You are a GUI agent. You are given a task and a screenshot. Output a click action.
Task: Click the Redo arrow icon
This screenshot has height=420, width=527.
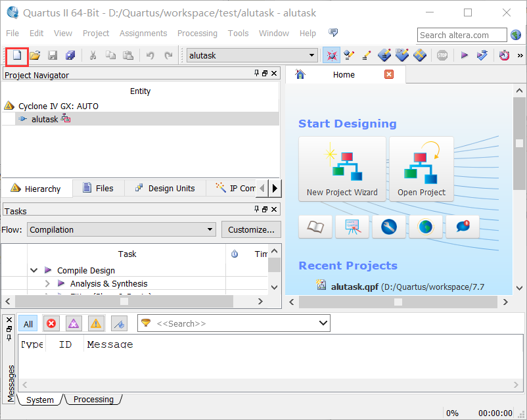[168, 55]
